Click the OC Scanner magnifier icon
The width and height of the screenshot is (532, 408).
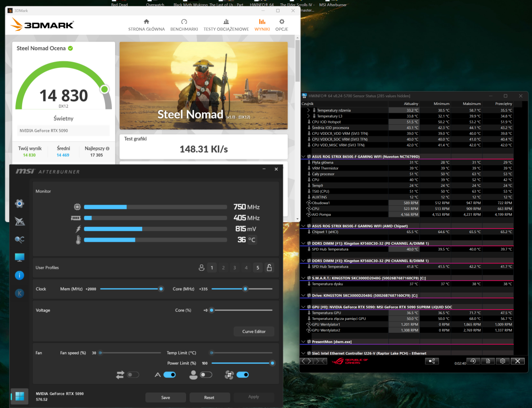19,239
